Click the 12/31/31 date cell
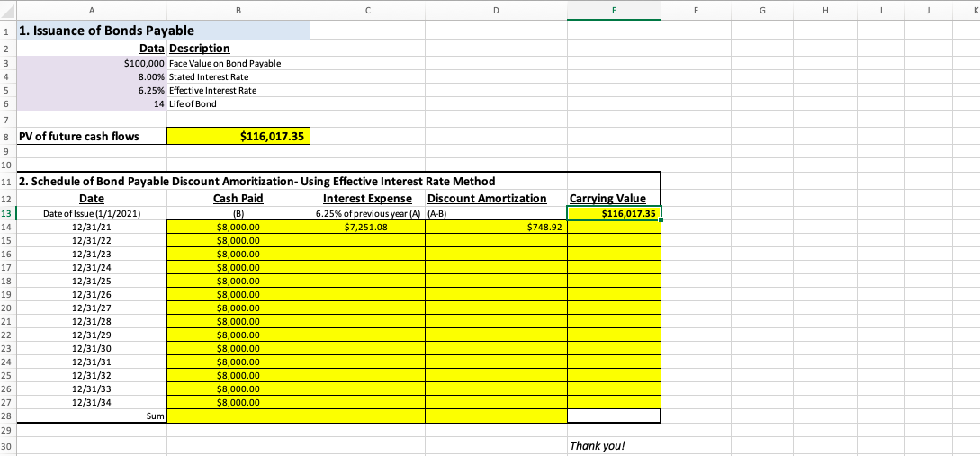 coord(92,362)
